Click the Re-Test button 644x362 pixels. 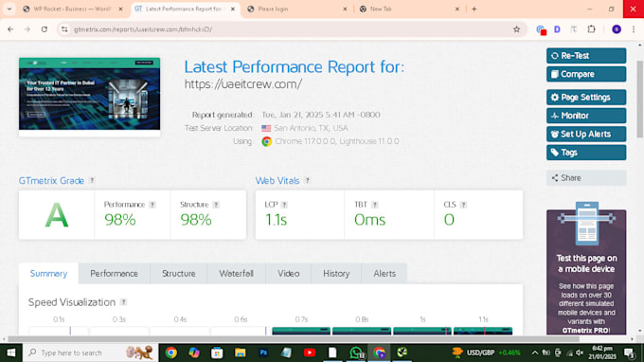pyautogui.click(x=586, y=56)
